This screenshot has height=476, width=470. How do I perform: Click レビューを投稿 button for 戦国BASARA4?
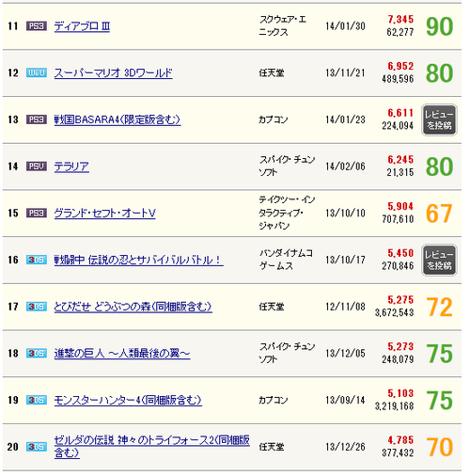point(439,119)
